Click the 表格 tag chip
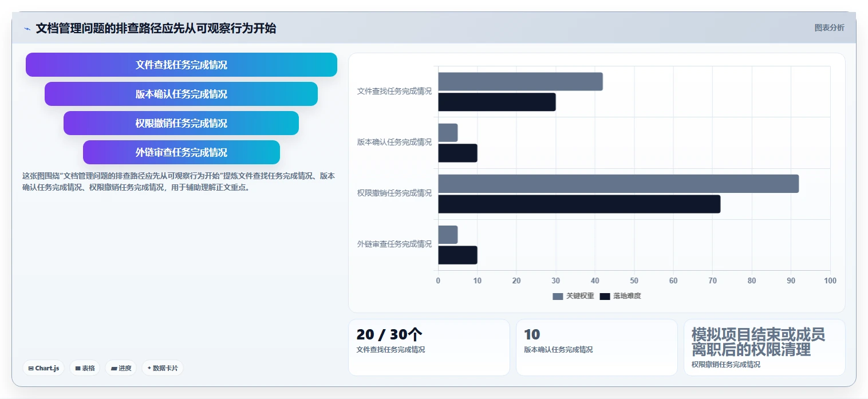The width and height of the screenshot is (868, 399). tap(85, 368)
